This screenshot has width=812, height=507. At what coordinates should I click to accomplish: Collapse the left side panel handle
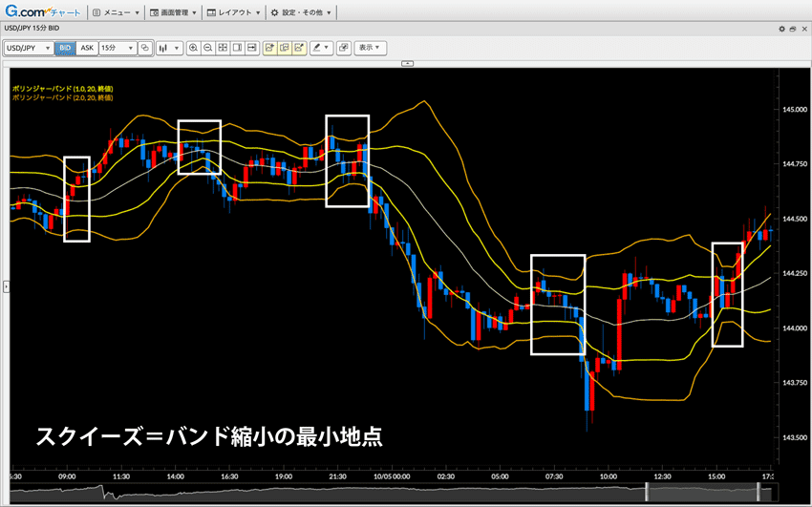click(x=5, y=285)
